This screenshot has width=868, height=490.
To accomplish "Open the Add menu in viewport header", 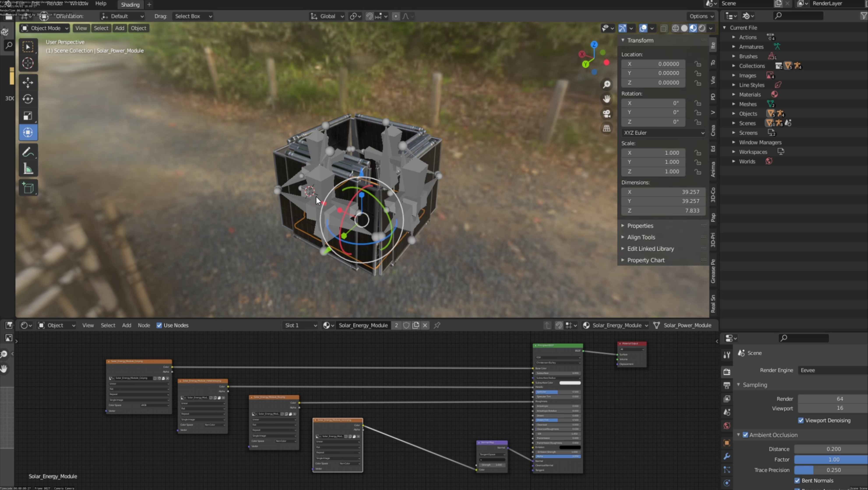I will click(120, 28).
